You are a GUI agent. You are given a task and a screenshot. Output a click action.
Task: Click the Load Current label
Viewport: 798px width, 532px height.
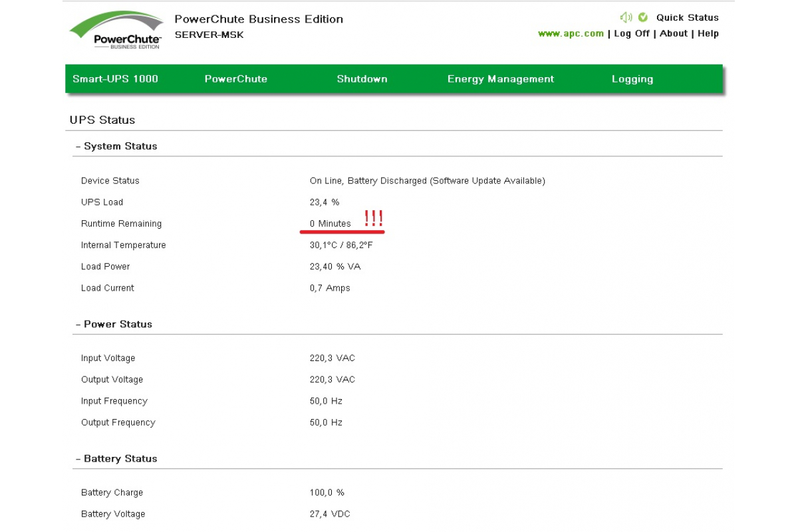pyautogui.click(x=108, y=288)
